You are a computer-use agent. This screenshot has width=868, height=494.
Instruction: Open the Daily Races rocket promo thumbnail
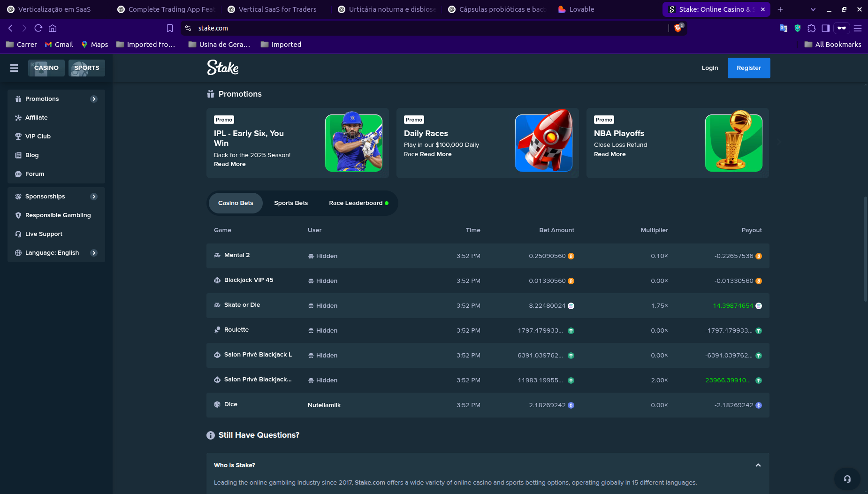coord(543,143)
